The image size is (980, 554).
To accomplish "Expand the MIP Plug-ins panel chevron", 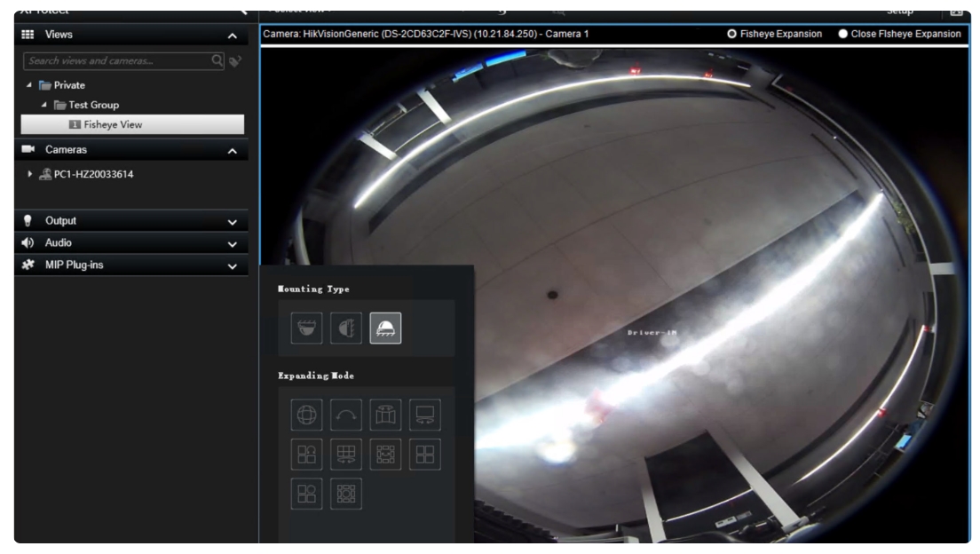I will [x=232, y=266].
